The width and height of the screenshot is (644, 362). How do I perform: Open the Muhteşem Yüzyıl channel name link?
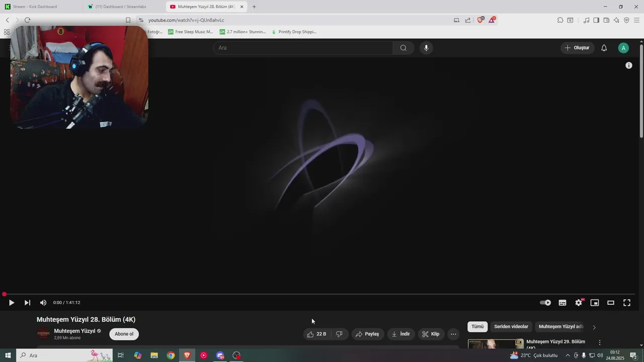(x=74, y=331)
